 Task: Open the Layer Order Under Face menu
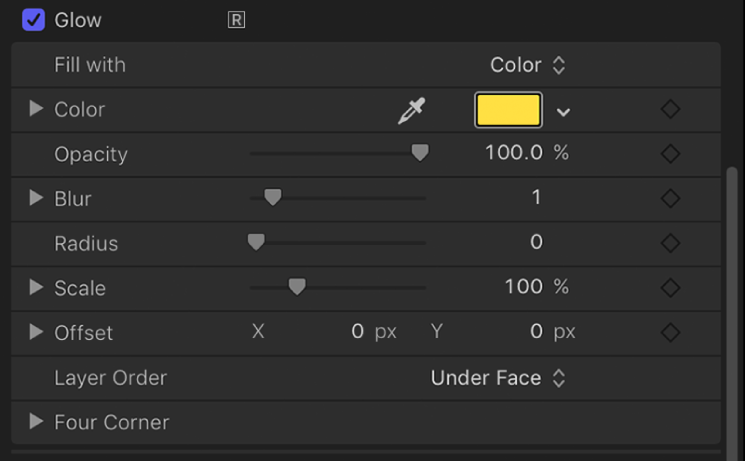(x=498, y=378)
